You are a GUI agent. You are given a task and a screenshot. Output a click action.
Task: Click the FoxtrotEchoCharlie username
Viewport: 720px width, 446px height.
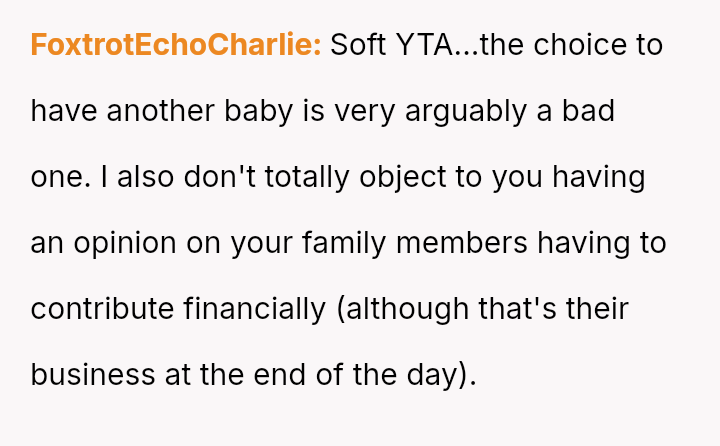175,45
